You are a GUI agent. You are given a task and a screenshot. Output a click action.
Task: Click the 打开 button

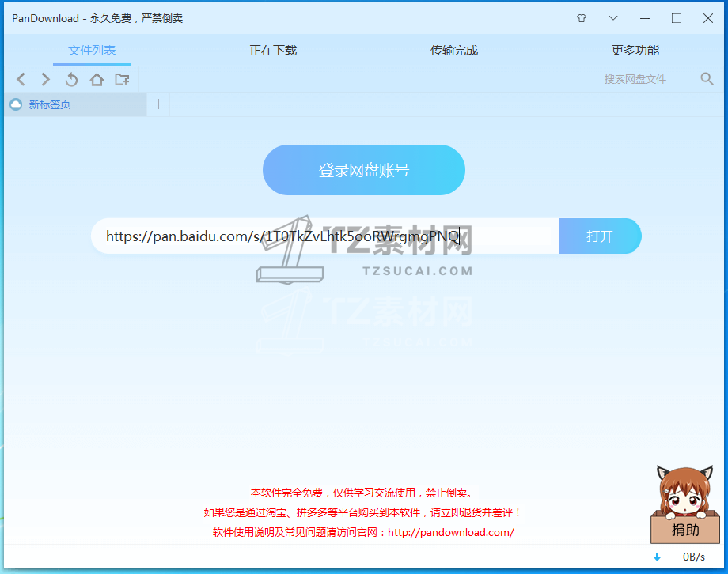tap(600, 236)
